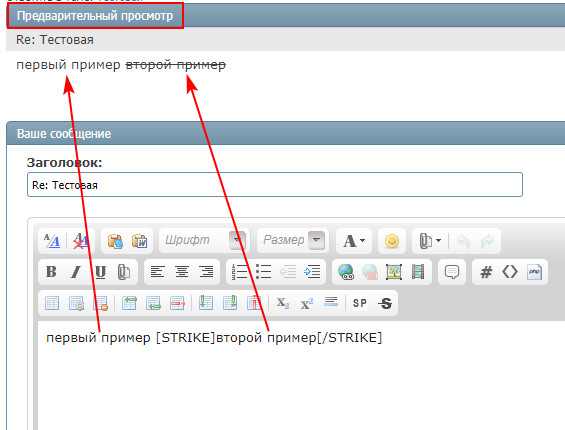The image size is (565, 430).
Task: Toggle Subscript formatting
Action: (x=283, y=303)
